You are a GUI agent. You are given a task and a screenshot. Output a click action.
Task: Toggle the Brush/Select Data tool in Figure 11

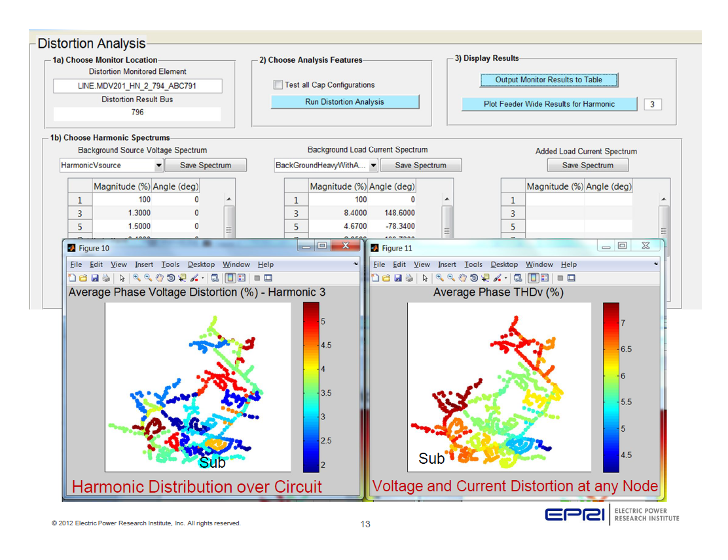click(498, 277)
